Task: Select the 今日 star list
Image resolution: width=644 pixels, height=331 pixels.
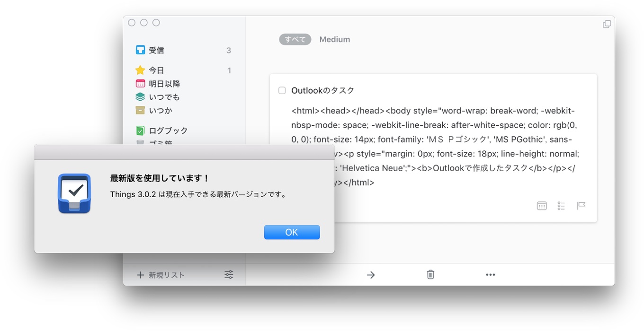Action: [156, 70]
